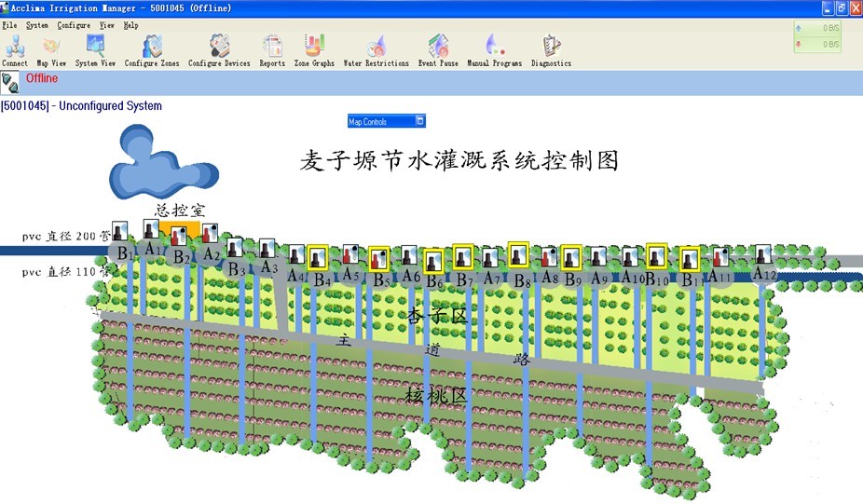863x504 pixels.
Task: Click the map title 麦子塬节水灌溉系统控制图
Action: point(459,160)
